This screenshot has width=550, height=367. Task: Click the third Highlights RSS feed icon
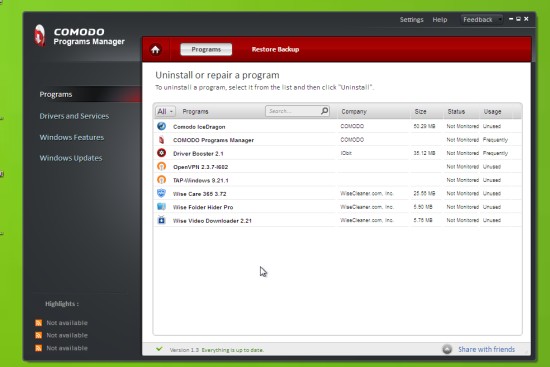39,348
